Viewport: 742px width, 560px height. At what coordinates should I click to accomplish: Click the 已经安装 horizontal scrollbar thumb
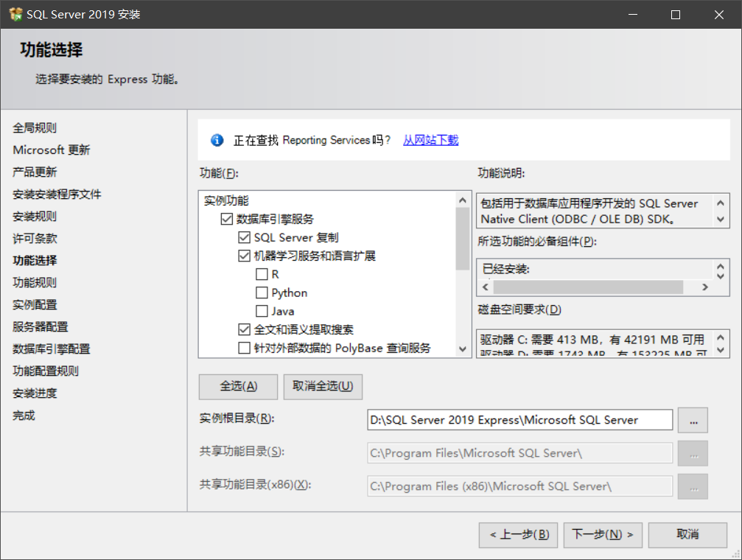click(x=588, y=287)
